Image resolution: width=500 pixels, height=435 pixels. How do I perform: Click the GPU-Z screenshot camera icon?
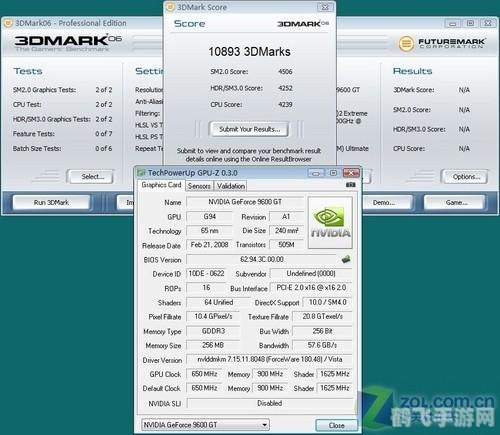point(350,185)
